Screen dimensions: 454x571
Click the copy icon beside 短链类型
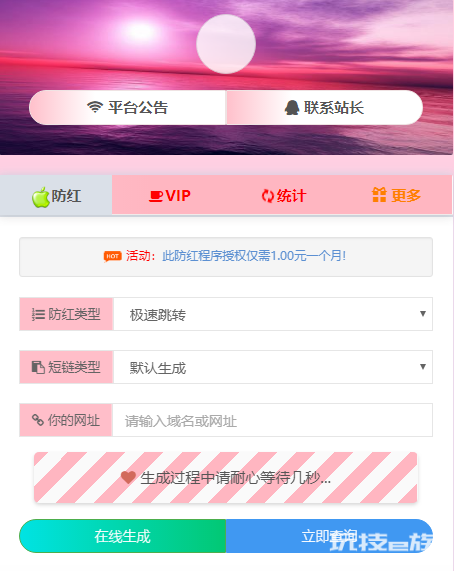[38, 367]
